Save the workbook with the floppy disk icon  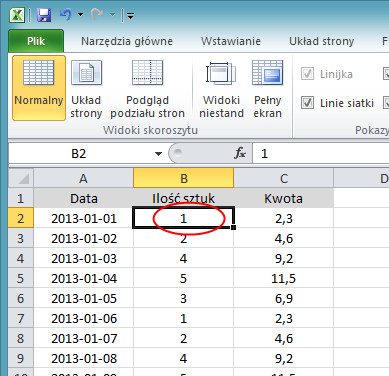click(44, 15)
